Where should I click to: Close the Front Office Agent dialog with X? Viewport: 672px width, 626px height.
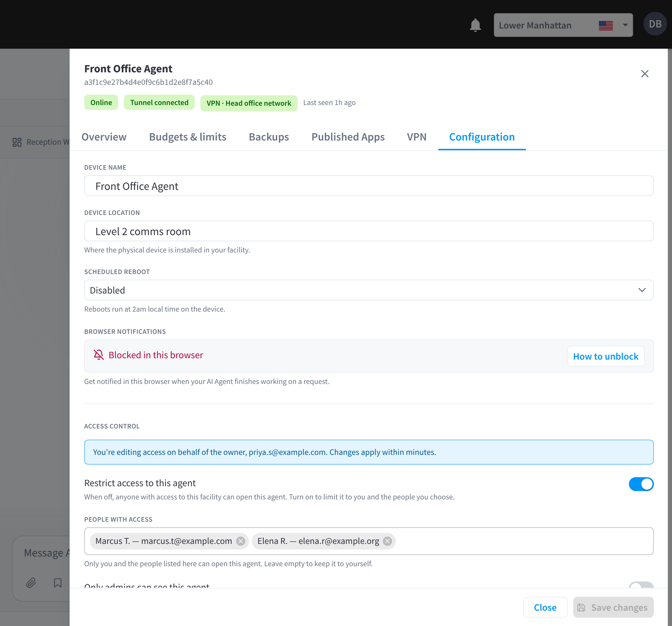tap(645, 74)
